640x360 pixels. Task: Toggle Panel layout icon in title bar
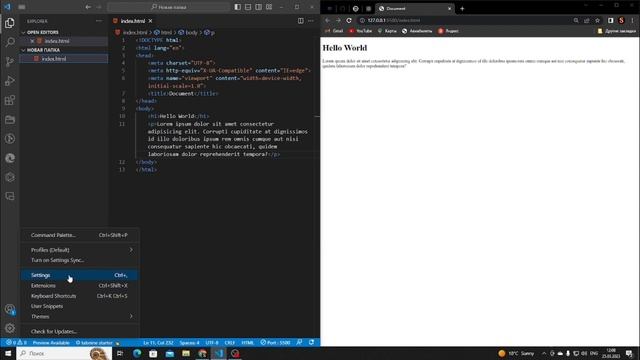click(x=248, y=7)
